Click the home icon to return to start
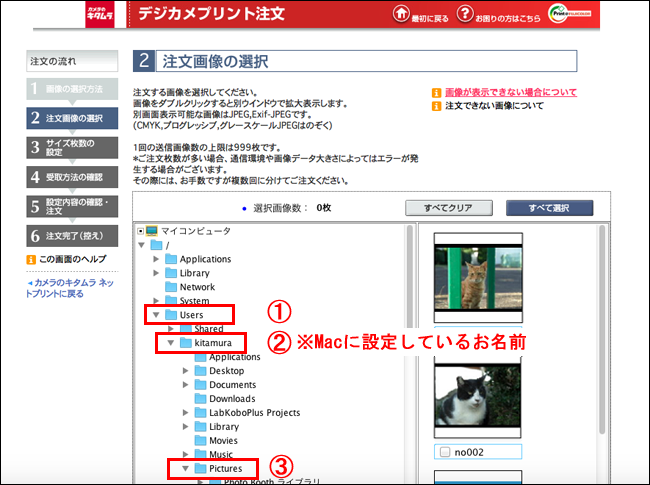 [x=402, y=14]
